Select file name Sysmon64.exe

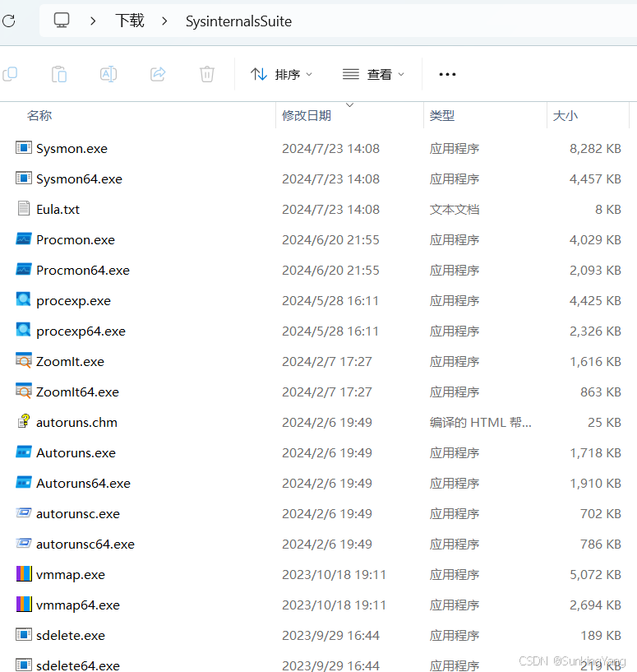tap(79, 179)
